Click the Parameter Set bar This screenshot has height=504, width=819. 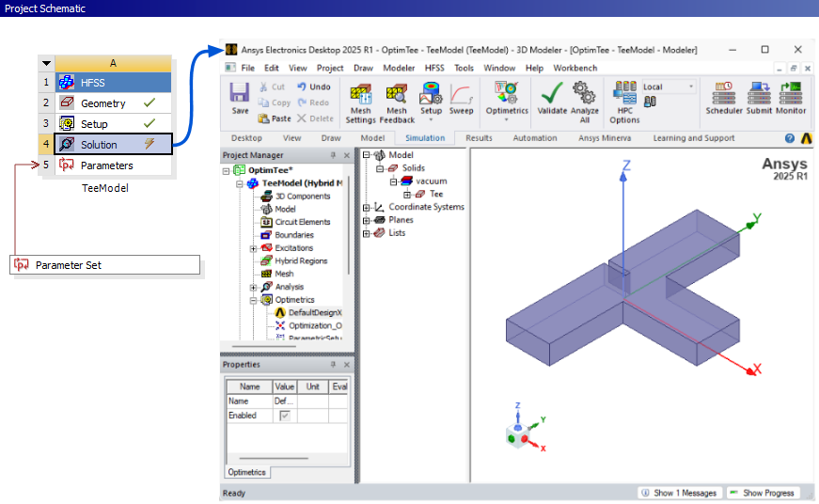(x=105, y=265)
